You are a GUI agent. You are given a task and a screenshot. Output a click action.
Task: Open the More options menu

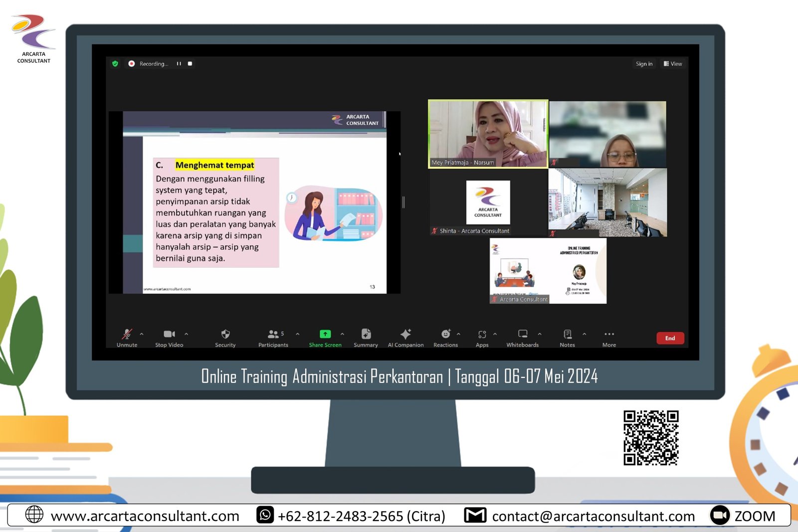click(609, 334)
